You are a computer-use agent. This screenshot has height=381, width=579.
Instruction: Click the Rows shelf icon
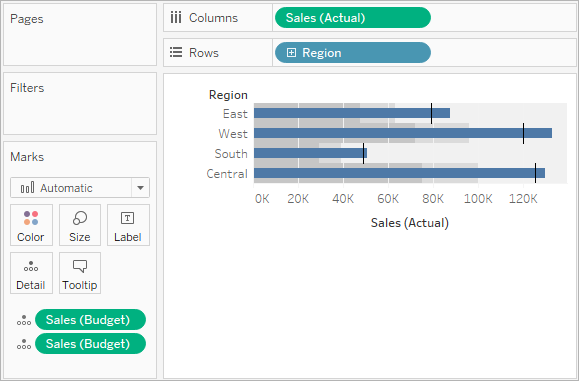click(x=176, y=52)
